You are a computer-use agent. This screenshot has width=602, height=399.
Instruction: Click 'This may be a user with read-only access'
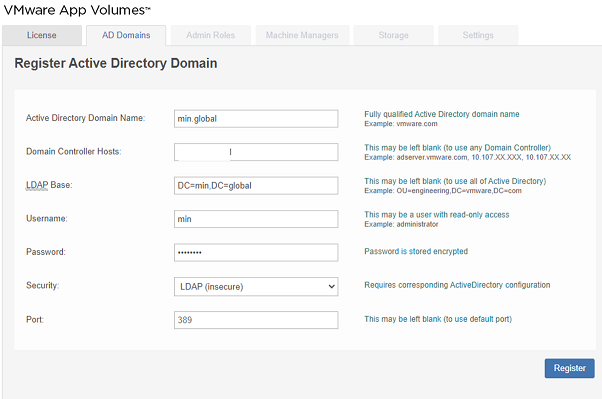tap(437, 215)
